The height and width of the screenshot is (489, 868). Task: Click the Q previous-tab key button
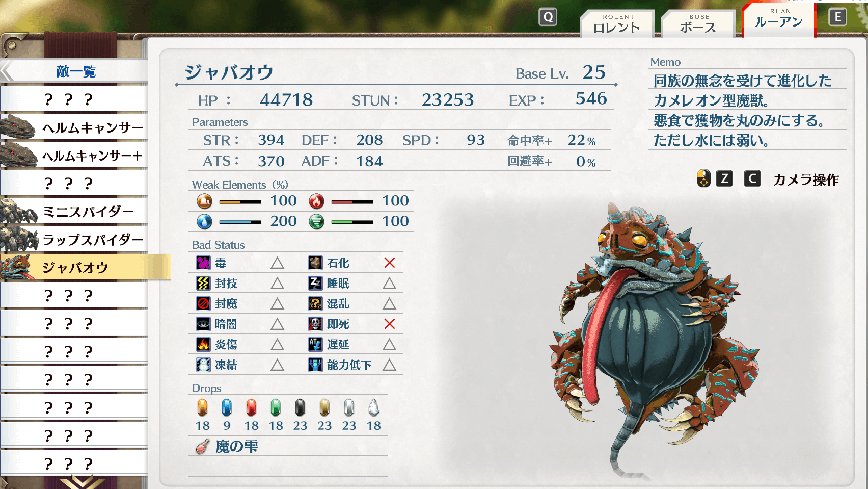click(548, 17)
